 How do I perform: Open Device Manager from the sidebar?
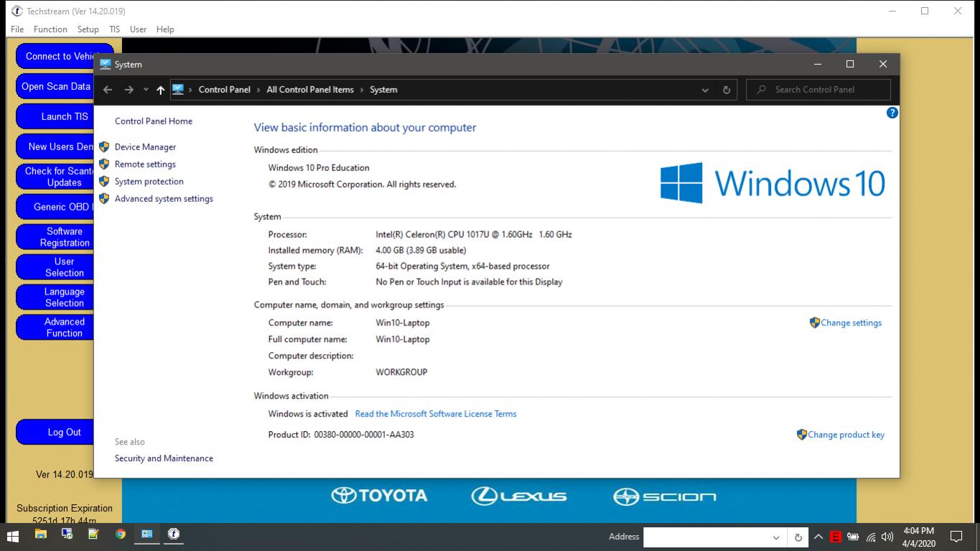145,147
